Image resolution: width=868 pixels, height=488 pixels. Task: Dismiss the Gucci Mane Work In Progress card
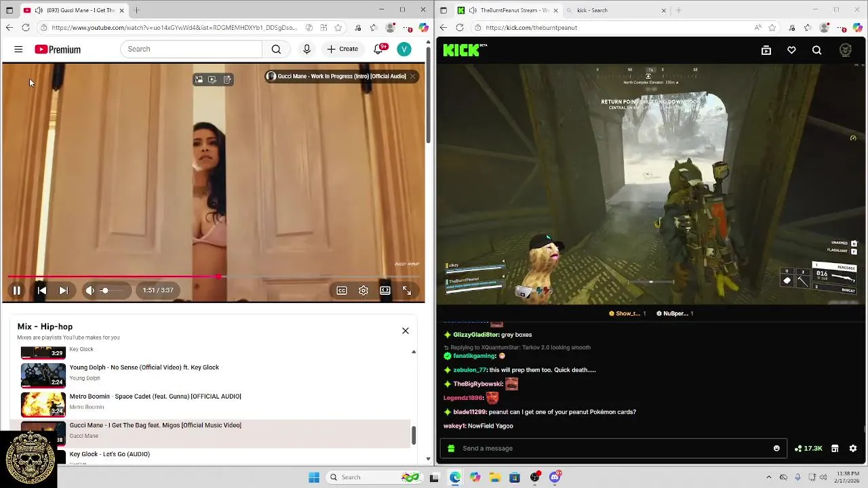pyautogui.click(x=412, y=76)
